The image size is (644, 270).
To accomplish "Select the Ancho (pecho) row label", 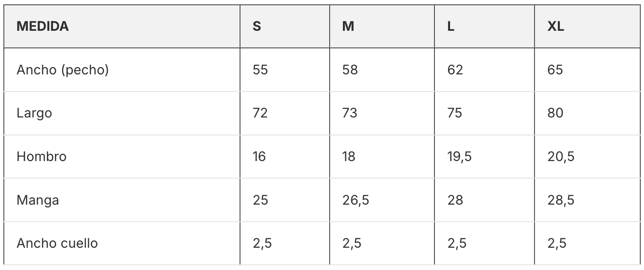I will [63, 70].
